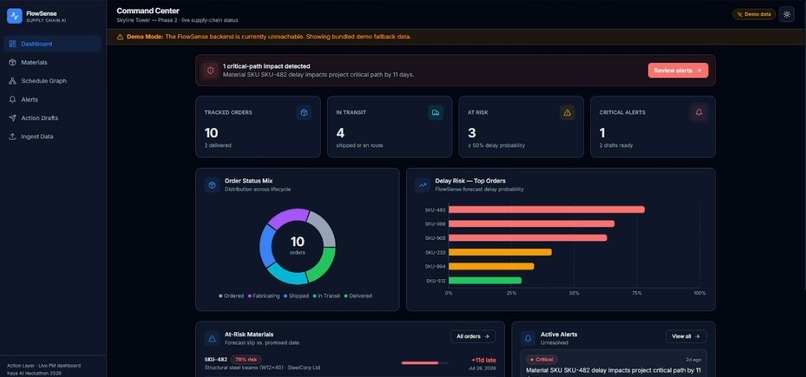Image resolution: width=806 pixels, height=377 pixels.
Task: Click the FlowSense logo icon
Action: click(x=14, y=16)
